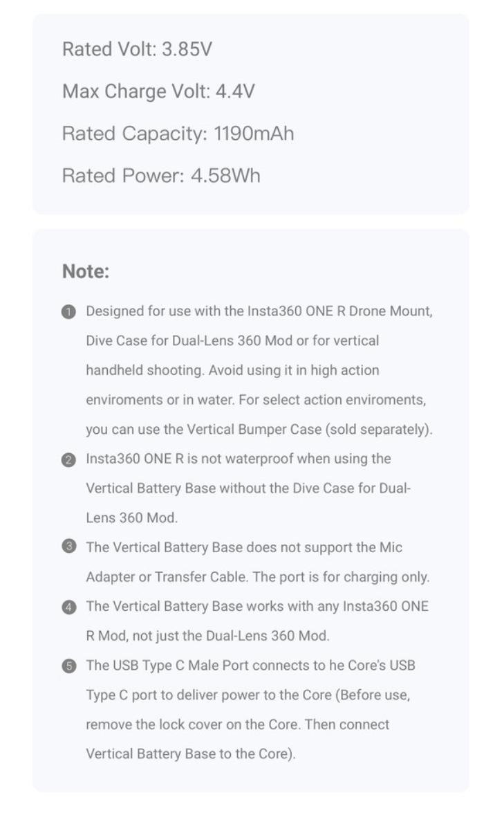
Task: Click the Rated Power 4.58Wh text
Action: pyautogui.click(x=161, y=176)
